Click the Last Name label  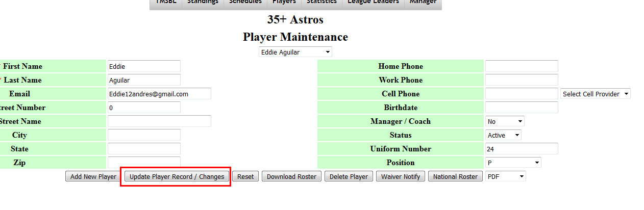click(22, 80)
